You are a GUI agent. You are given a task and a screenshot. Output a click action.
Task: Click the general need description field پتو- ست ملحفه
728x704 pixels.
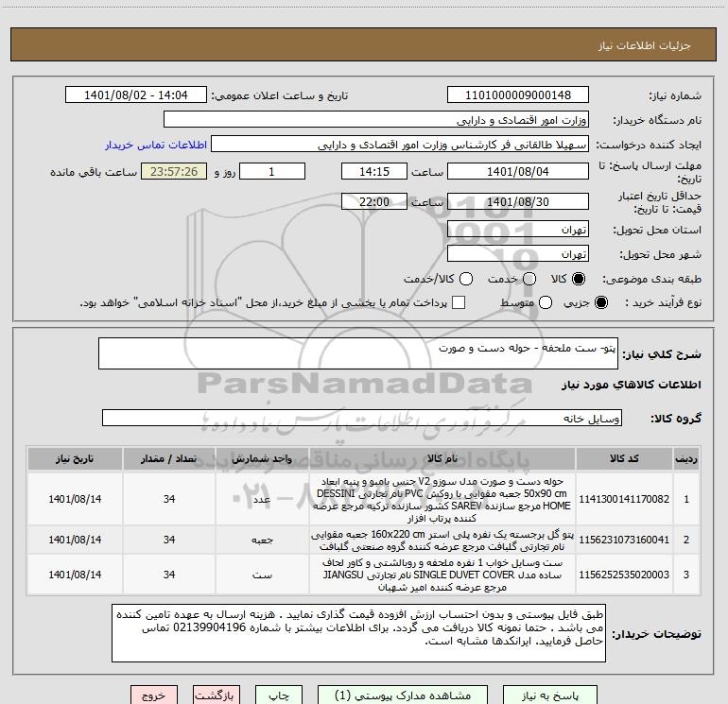358,353
